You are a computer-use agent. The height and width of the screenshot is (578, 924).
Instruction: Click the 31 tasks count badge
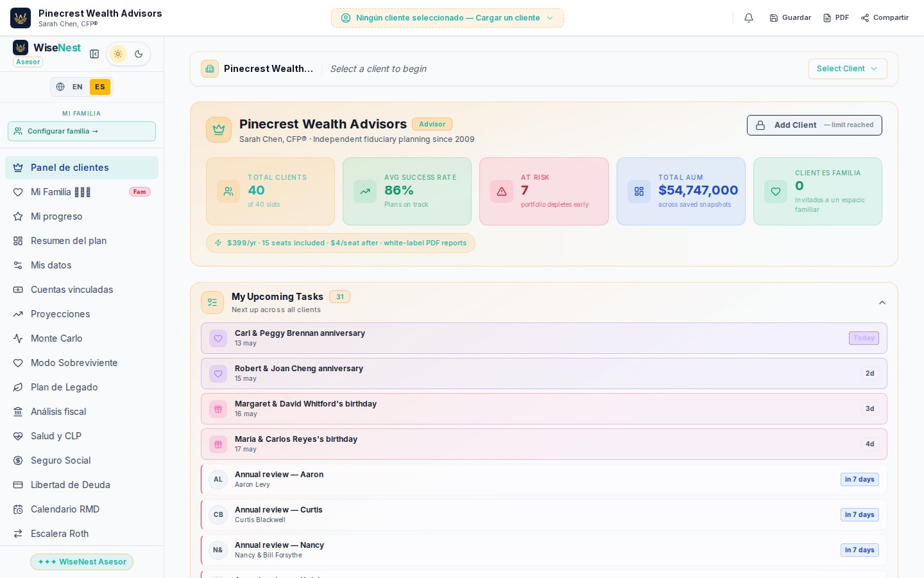tap(339, 297)
